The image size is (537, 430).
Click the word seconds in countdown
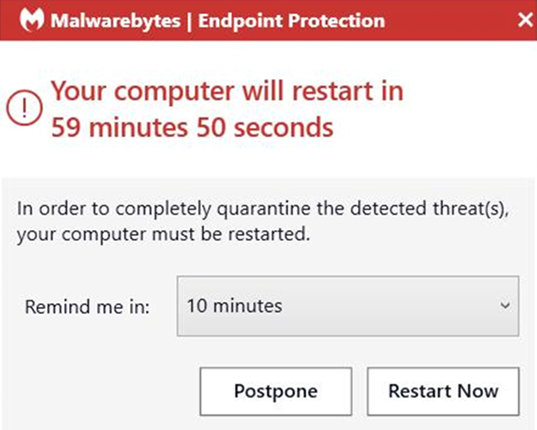(x=283, y=127)
